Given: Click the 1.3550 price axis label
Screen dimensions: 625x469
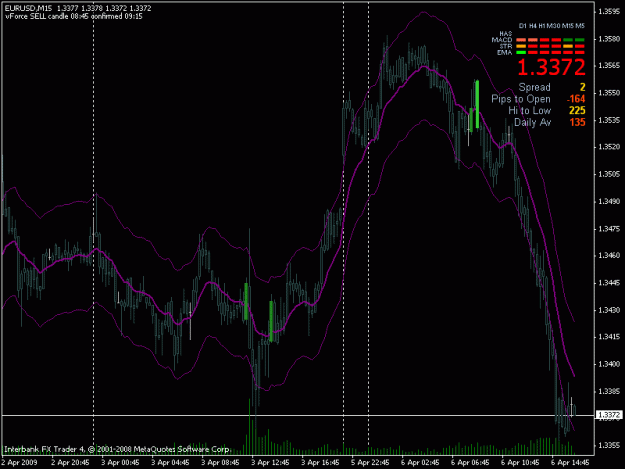Looking at the screenshot, I should pyautogui.click(x=609, y=93).
